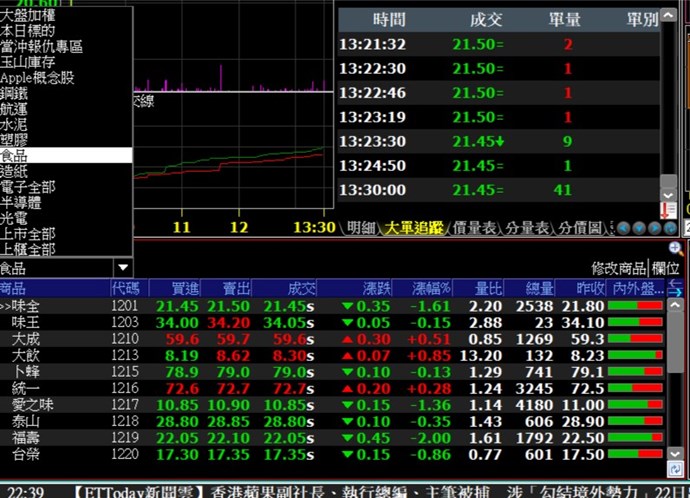Select the 統一 stock row
Screen dimensions: 690x498
pos(26,387)
